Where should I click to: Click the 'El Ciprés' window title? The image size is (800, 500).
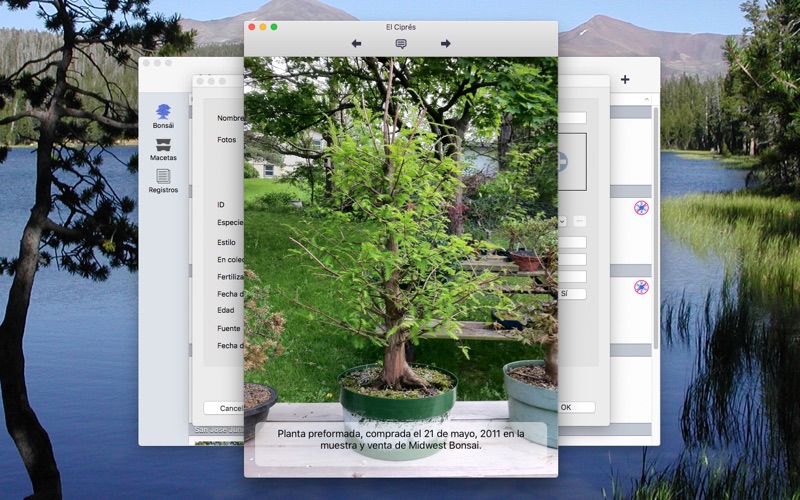pos(401,27)
